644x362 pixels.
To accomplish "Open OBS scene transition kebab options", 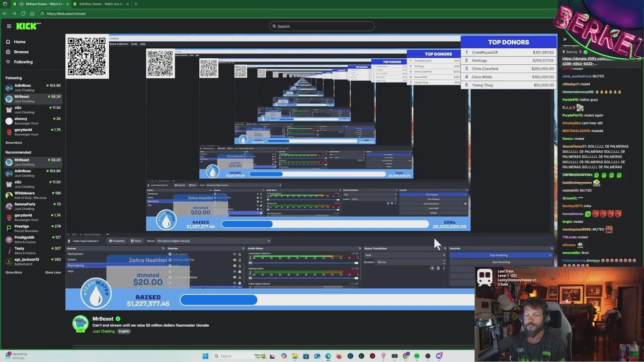I will coord(444,268).
